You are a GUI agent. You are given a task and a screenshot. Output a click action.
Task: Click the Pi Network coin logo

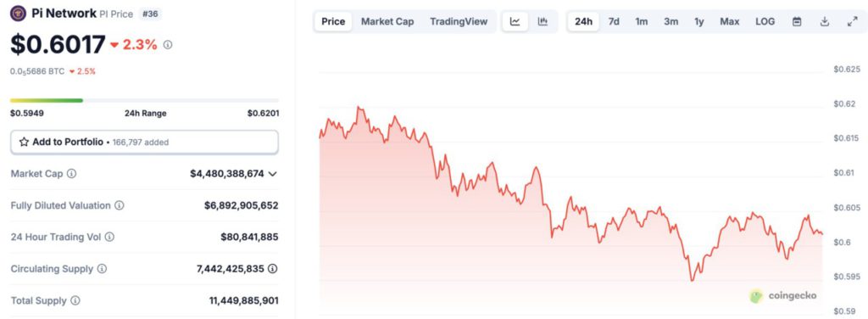[x=18, y=14]
